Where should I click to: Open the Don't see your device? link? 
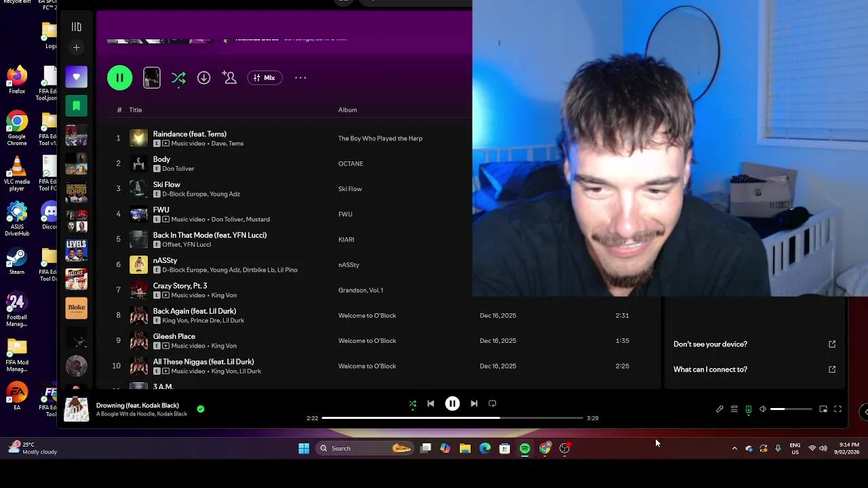click(710, 344)
